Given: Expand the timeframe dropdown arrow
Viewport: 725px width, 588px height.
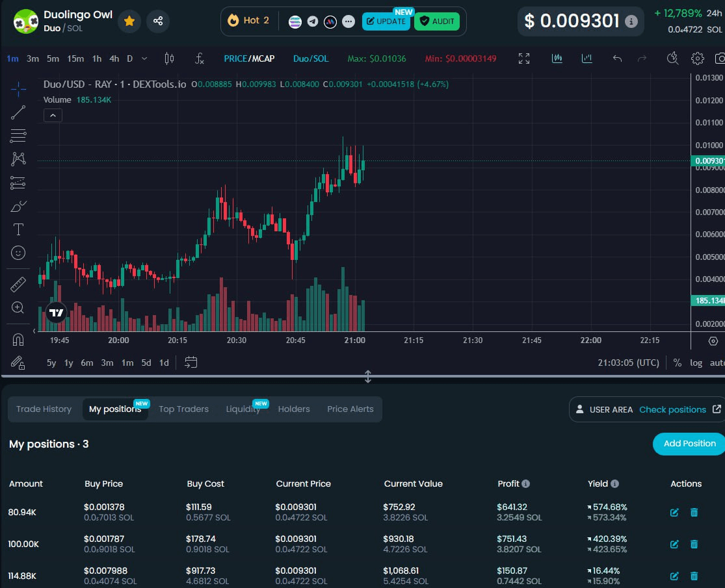Looking at the screenshot, I should 144,58.
